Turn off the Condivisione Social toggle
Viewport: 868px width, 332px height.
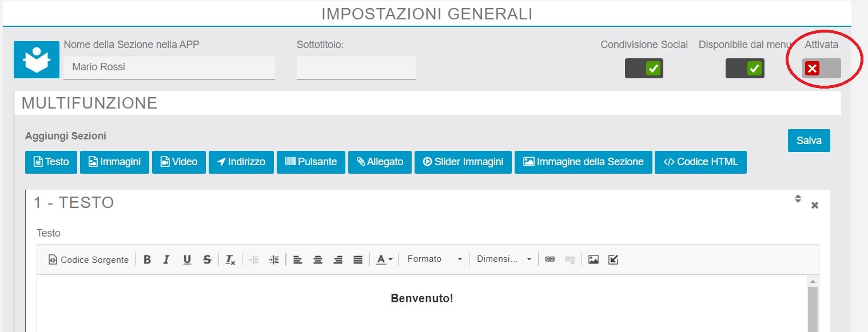(644, 69)
